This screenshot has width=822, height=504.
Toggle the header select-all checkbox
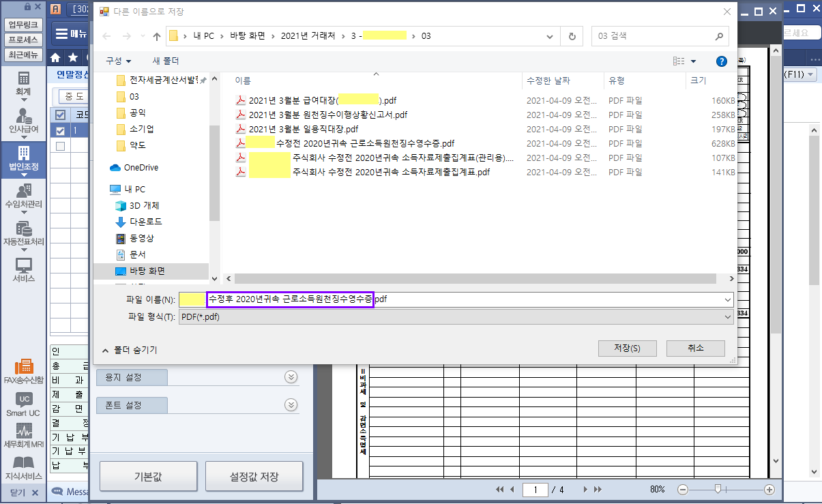[x=61, y=115]
